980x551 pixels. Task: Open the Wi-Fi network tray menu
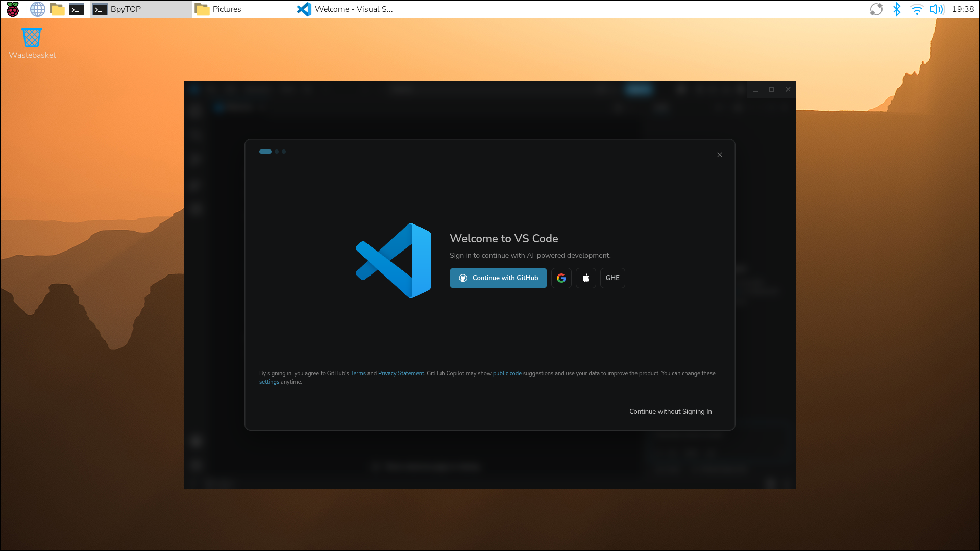[x=917, y=9]
